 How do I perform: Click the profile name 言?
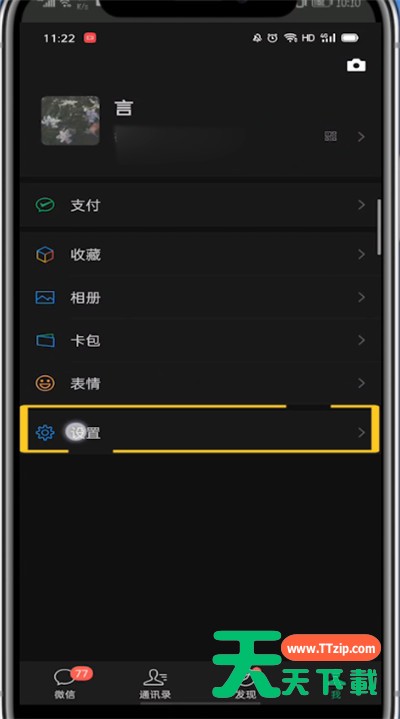123,108
